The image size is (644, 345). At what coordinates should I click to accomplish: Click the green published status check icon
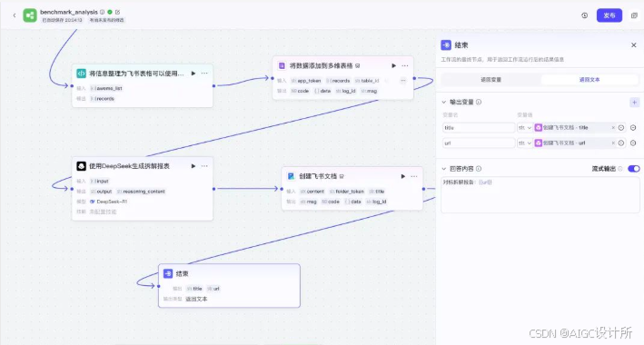click(x=110, y=12)
